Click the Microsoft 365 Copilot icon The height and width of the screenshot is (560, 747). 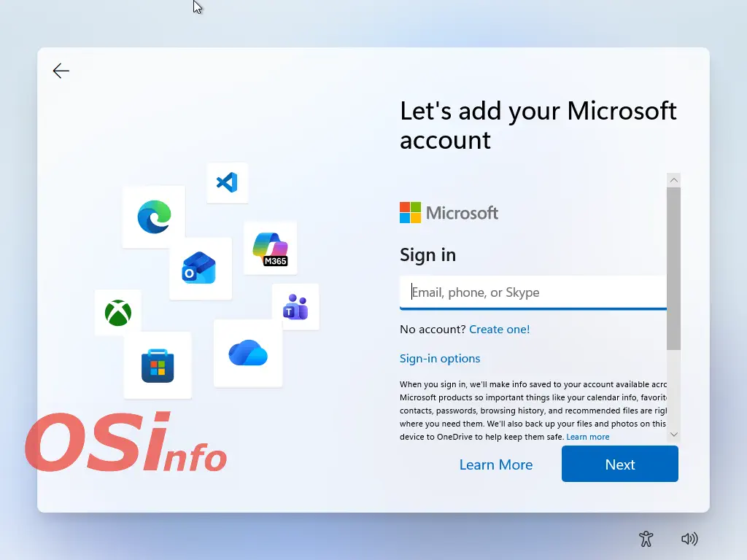(270, 248)
